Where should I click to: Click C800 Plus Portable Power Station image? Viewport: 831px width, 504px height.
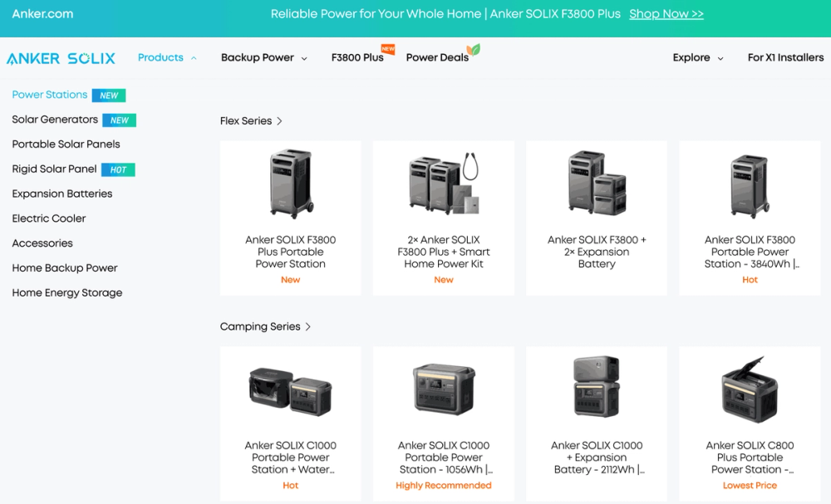(x=750, y=389)
